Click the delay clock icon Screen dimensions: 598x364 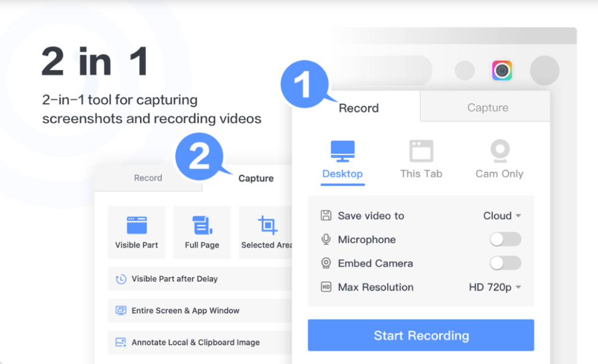pos(121,279)
